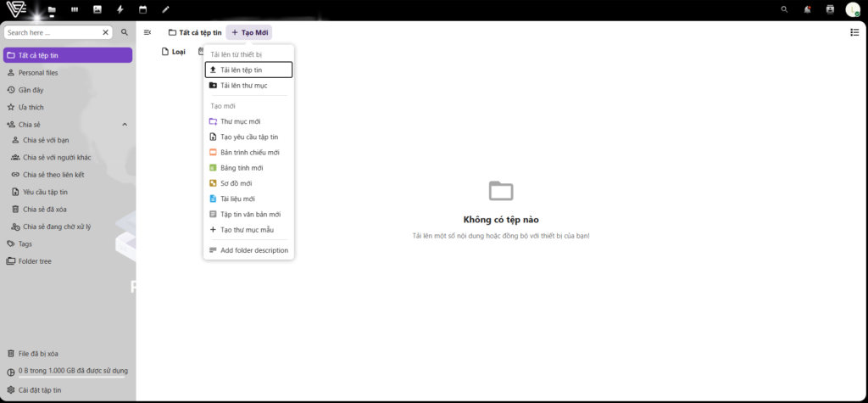The image size is (868, 403).
Task: Open Chia sẻ đang chờ xử lý
Action: [x=70, y=227]
